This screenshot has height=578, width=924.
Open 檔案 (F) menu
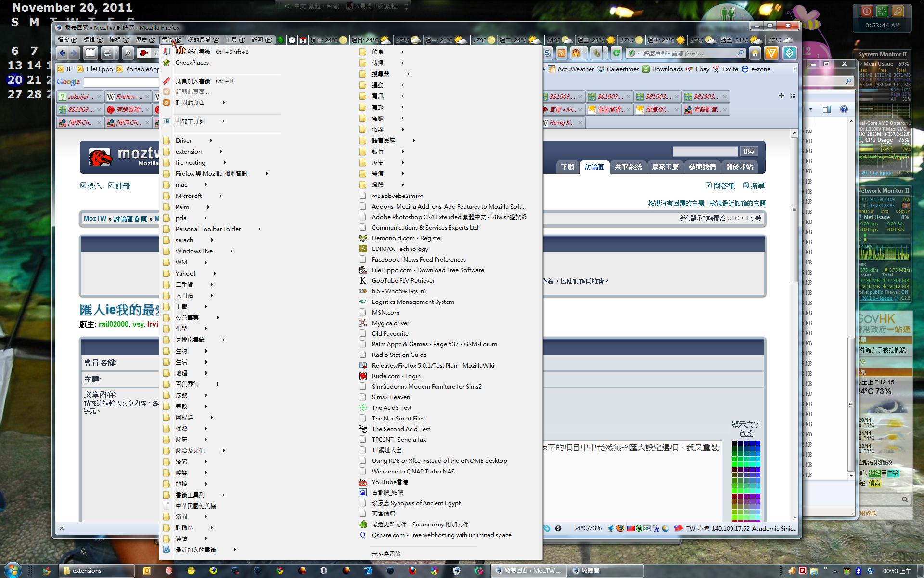67,40
